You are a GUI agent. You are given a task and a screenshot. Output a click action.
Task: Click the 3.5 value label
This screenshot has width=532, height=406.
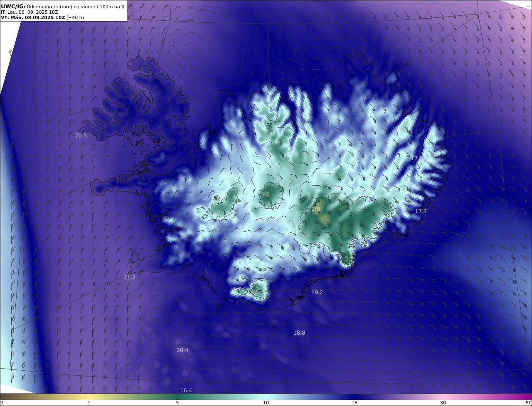[x=281, y=142]
